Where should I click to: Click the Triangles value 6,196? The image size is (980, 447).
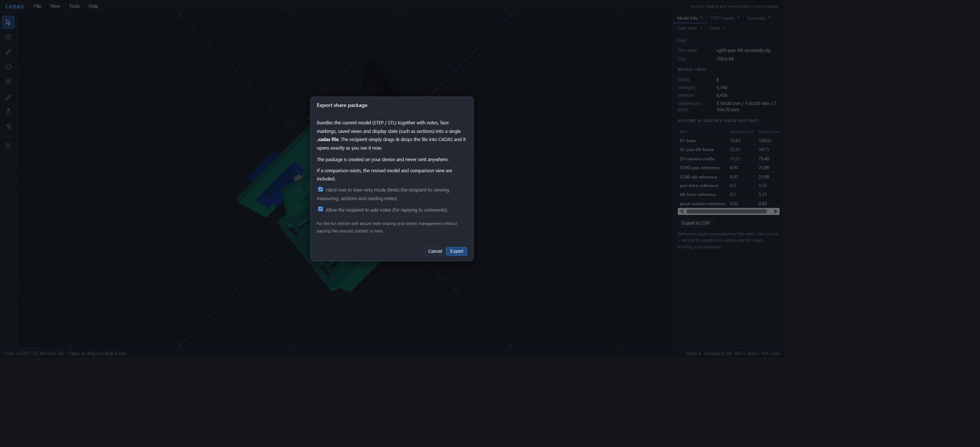pyautogui.click(x=722, y=88)
